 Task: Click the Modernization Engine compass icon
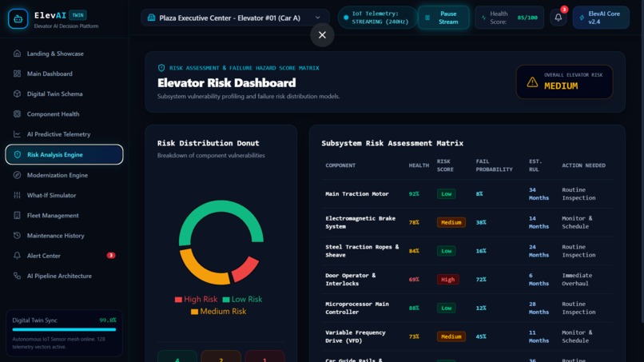tap(17, 175)
